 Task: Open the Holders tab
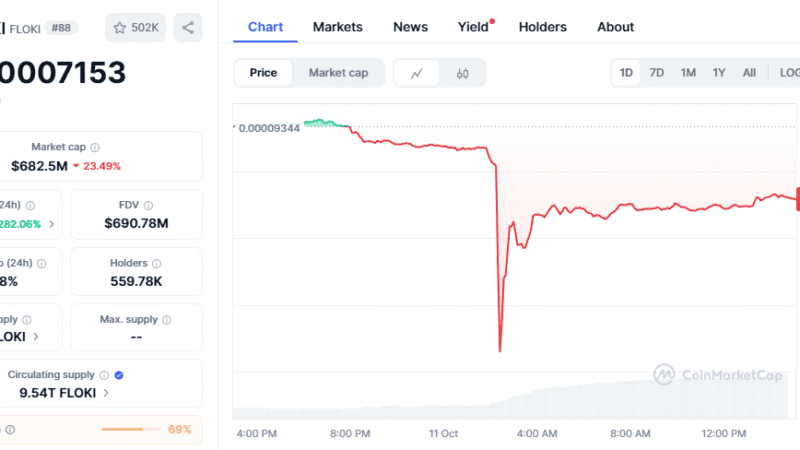542,27
